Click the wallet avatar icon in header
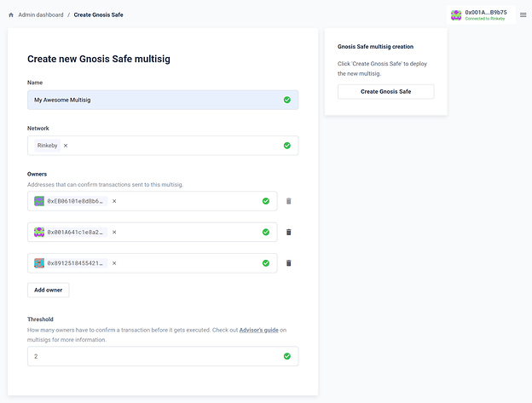Screen dimensions: 532x403 click(456, 14)
